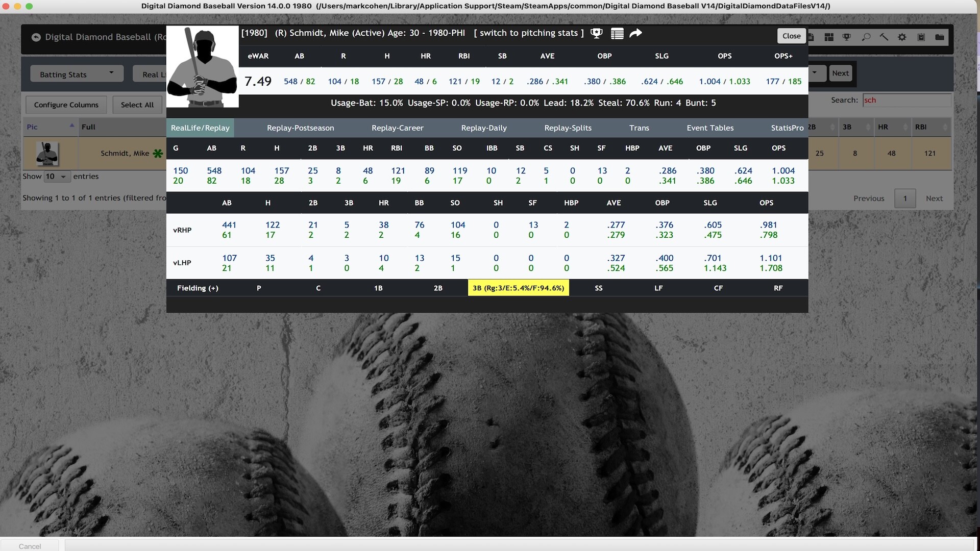Click the 7.49 eWAR value
Viewport: 980px width, 551px height.
click(258, 82)
